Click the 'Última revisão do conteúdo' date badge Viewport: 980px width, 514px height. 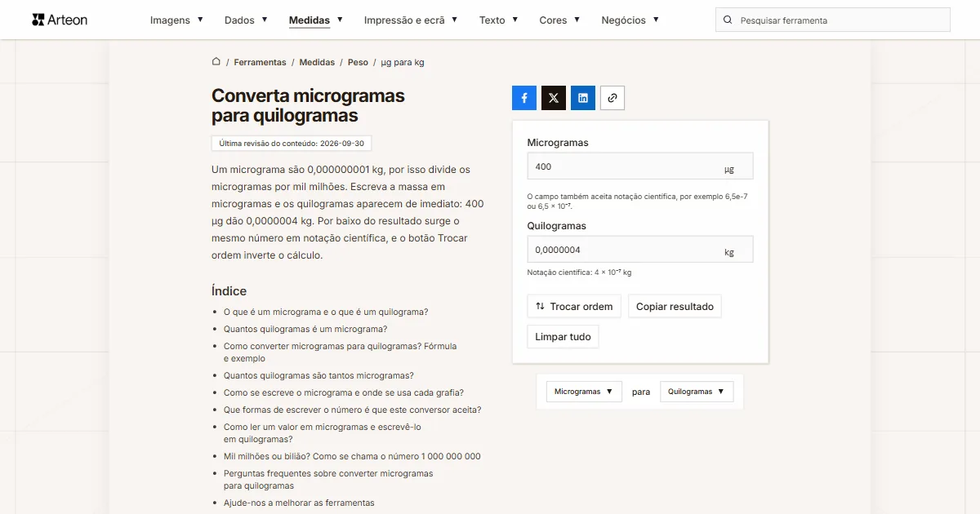[x=292, y=143]
